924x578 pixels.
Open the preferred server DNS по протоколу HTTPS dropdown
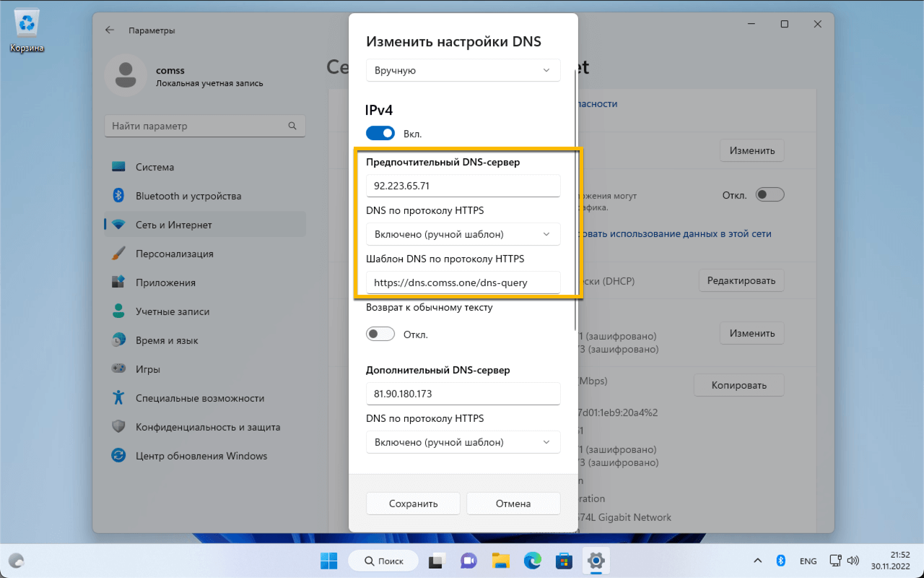(463, 233)
